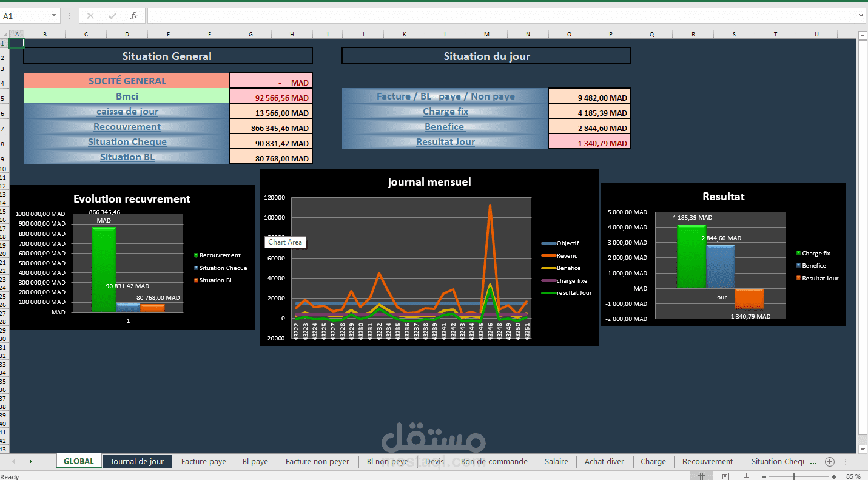Open the Situation Cheque link

tap(127, 141)
